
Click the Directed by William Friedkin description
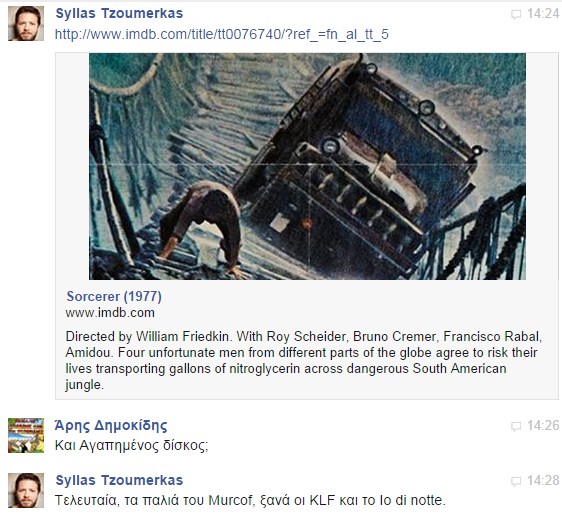click(x=304, y=360)
